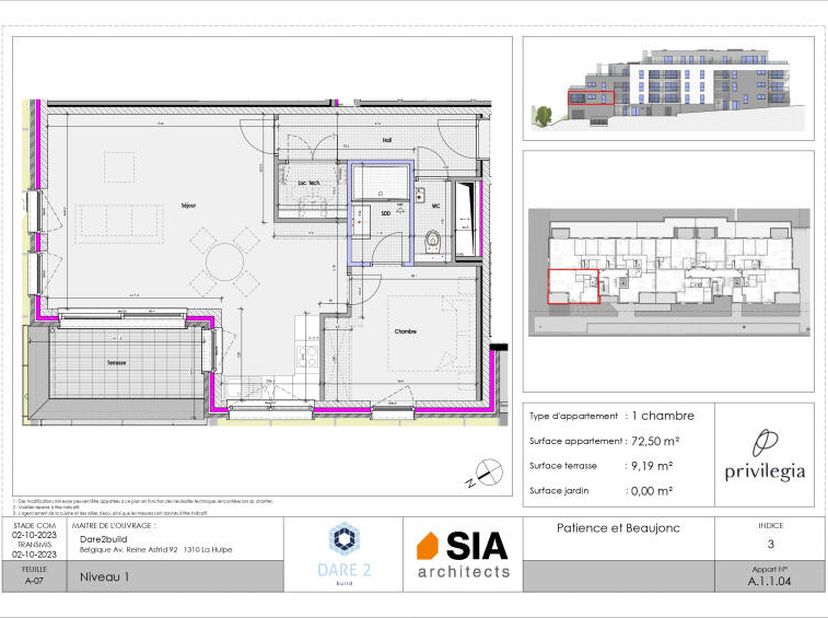Click the 'A-07' sheet number
This screenshot has height=618, width=828.
pyautogui.click(x=34, y=580)
